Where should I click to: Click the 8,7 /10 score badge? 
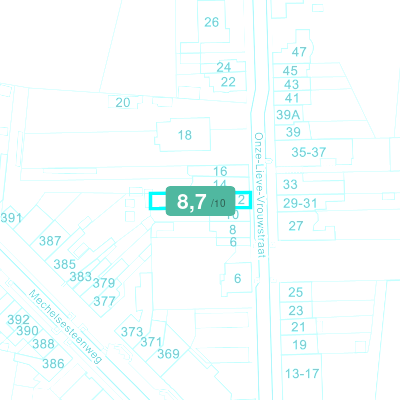tap(201, 201)
